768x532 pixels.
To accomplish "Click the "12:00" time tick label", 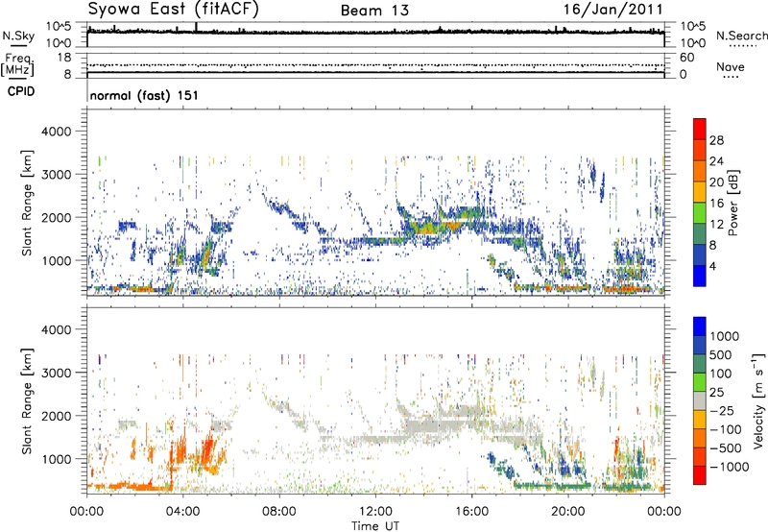I will 375,512.
